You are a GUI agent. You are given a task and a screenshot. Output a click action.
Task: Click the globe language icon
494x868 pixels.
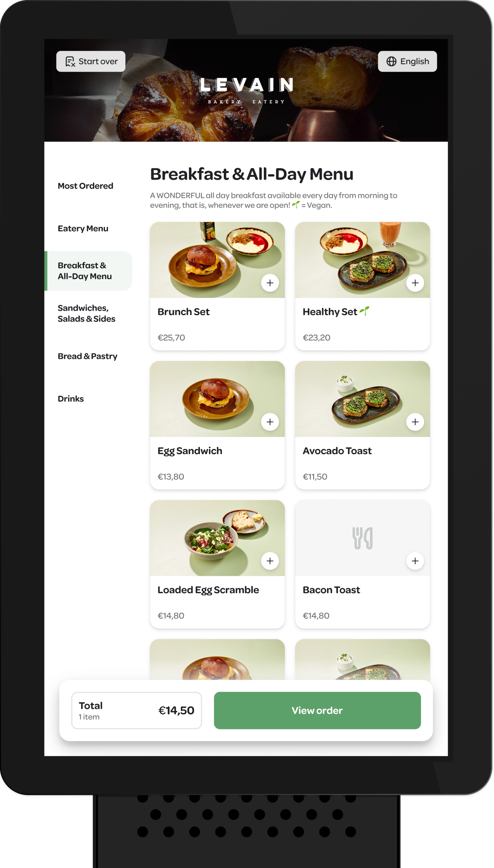pyautogui.click(x=391, y=61)
